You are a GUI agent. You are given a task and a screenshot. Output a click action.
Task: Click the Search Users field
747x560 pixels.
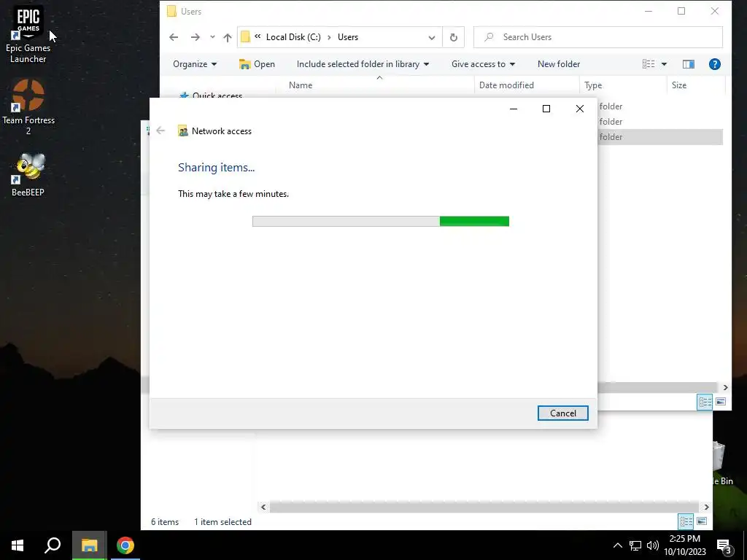pyautogui.click(x=598, y=37)
